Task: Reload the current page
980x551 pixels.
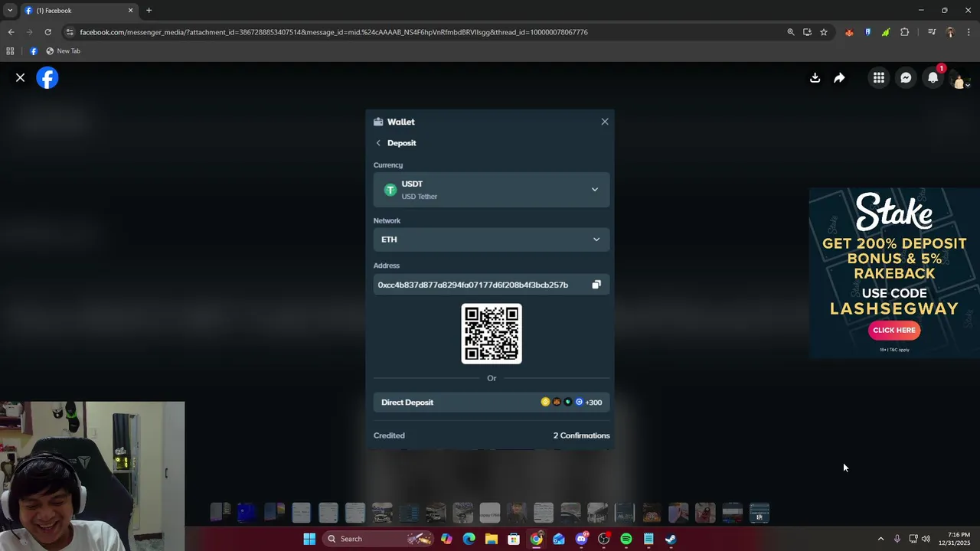Action: tap(47, 32)
